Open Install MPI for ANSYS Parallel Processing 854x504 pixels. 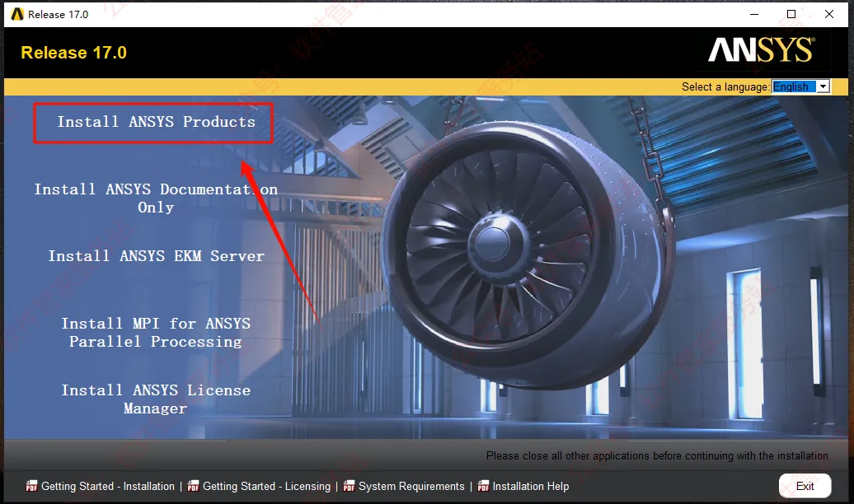pos(156,333)
